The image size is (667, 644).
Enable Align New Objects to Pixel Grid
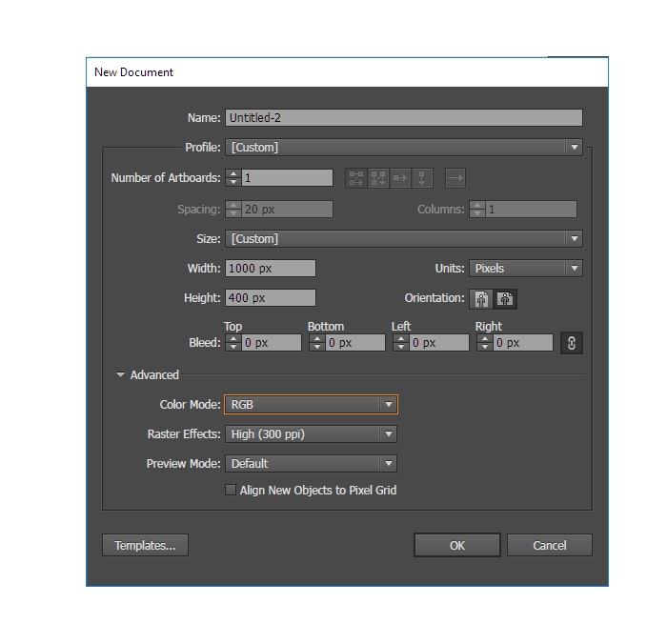(x=230, y=491)
